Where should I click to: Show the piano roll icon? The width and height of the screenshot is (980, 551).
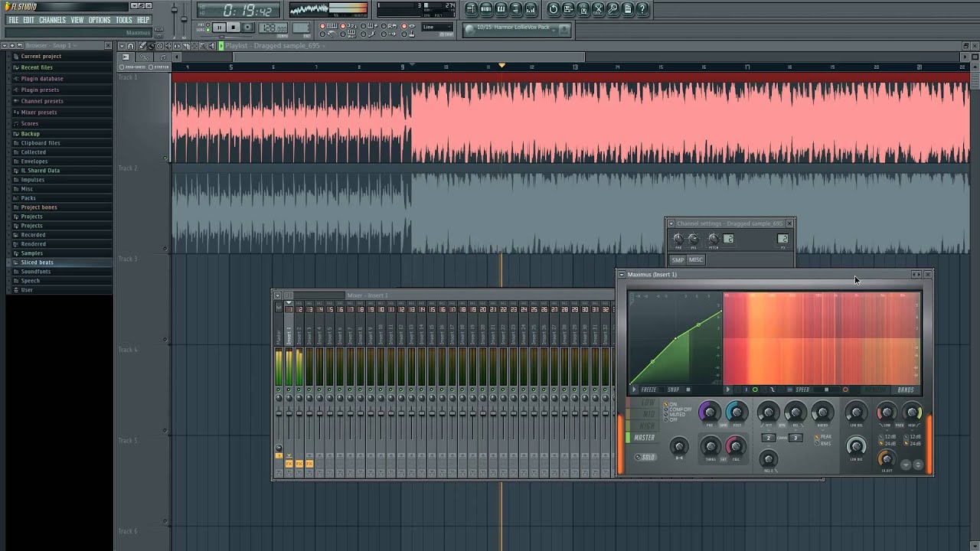click(x=501, y=9)
